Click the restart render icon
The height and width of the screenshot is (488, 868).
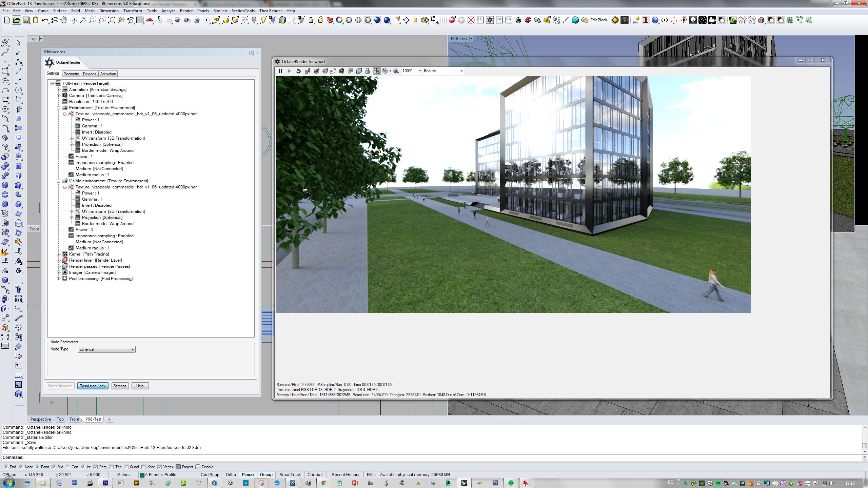click(x=298, y=71)
